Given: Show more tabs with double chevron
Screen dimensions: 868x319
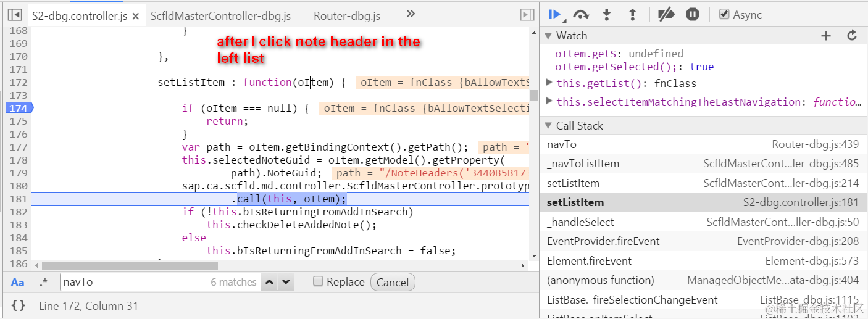Looking at the screenshot, I should (x=411, y=14).
